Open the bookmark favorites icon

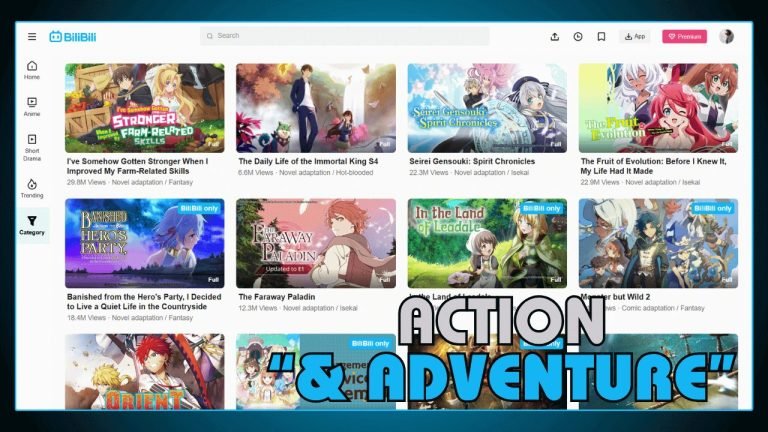click(601, 36)
